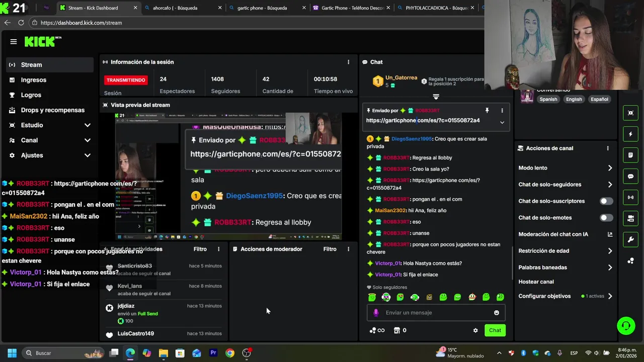644x362 pixels.
Task: Open the green headset support button
Action: click(x=626, y=326)
